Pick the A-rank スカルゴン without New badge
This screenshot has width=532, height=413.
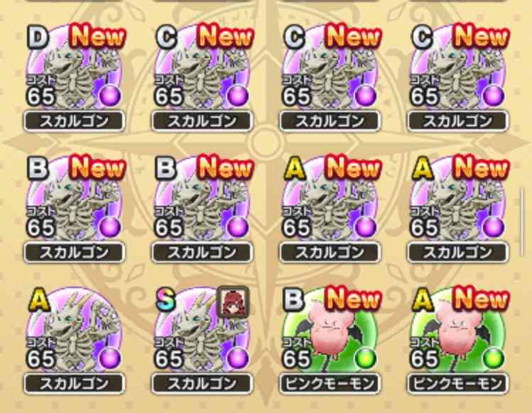(74, 330)
